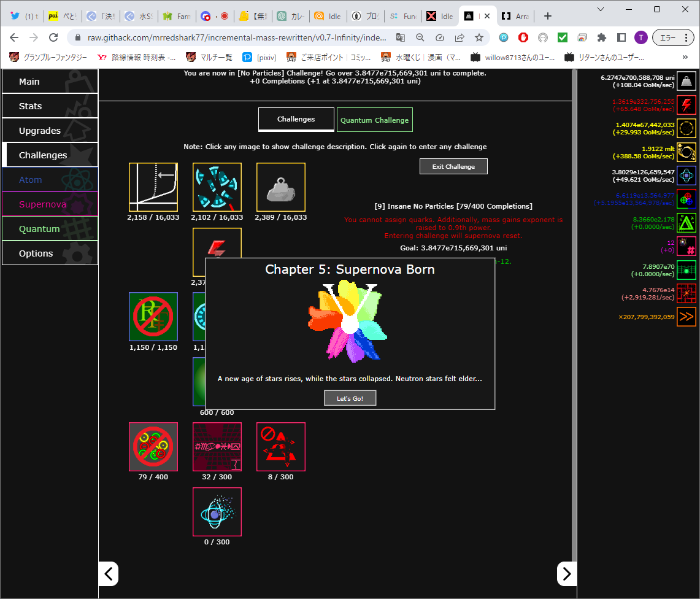
Task: Open Chrome profile avatar T
Action: [640, 37]
